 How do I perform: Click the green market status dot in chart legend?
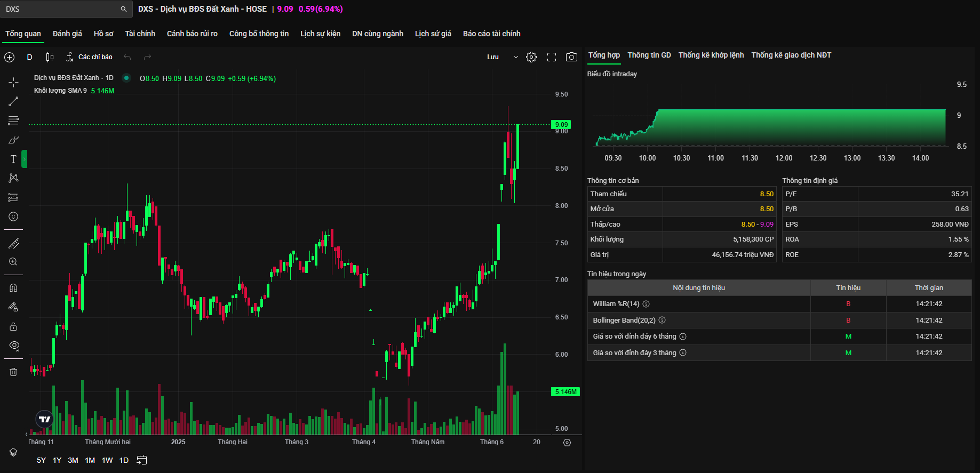[x=126, y=78]
